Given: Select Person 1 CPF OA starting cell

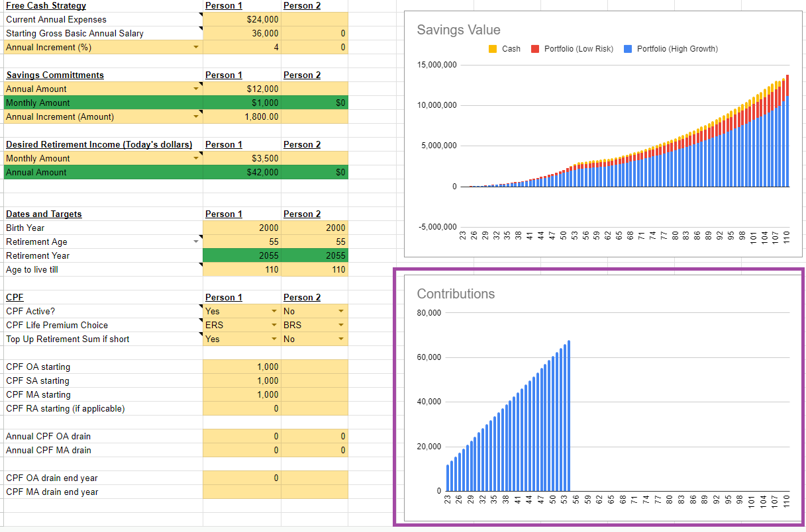Looking at the screenshot, I should click(242, 367).
